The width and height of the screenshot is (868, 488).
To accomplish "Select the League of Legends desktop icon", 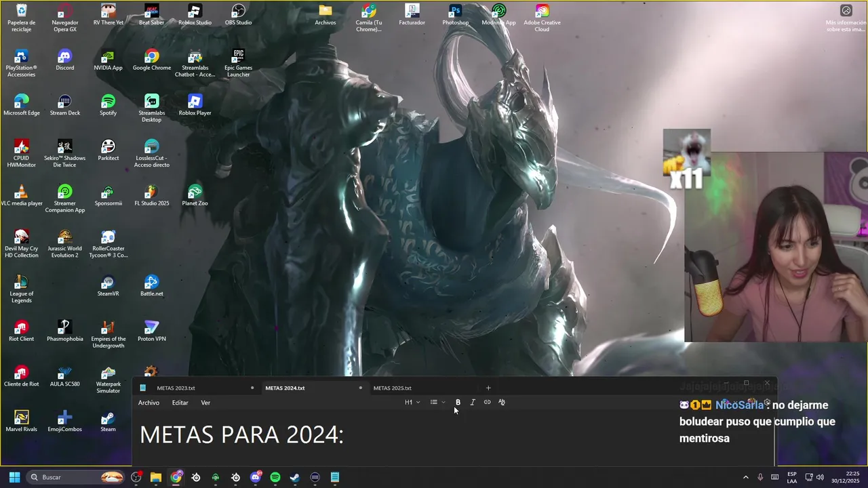I will 21,289.
